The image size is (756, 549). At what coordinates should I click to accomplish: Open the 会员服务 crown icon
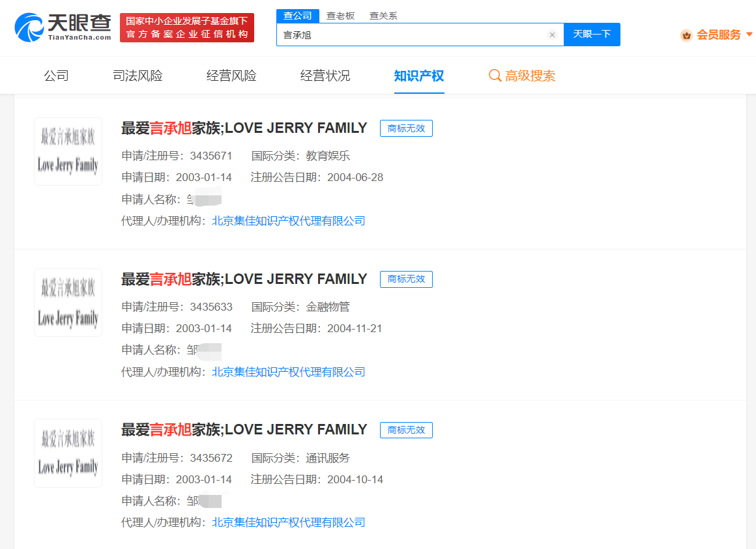686,35
